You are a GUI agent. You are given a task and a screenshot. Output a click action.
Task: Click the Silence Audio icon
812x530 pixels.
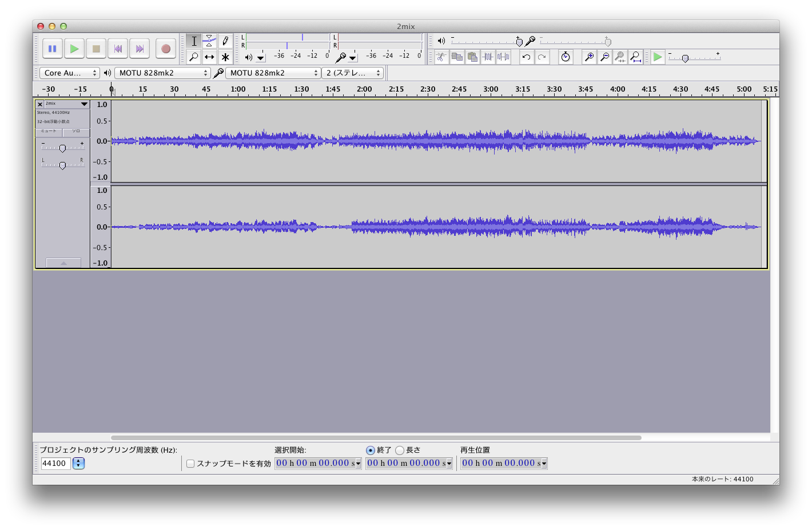[503, 57]
